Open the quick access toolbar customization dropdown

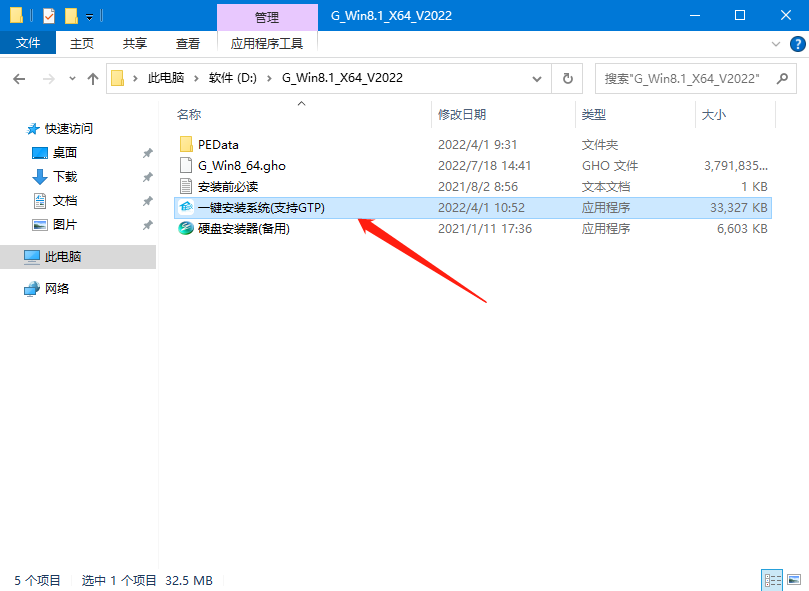[89, 15]
